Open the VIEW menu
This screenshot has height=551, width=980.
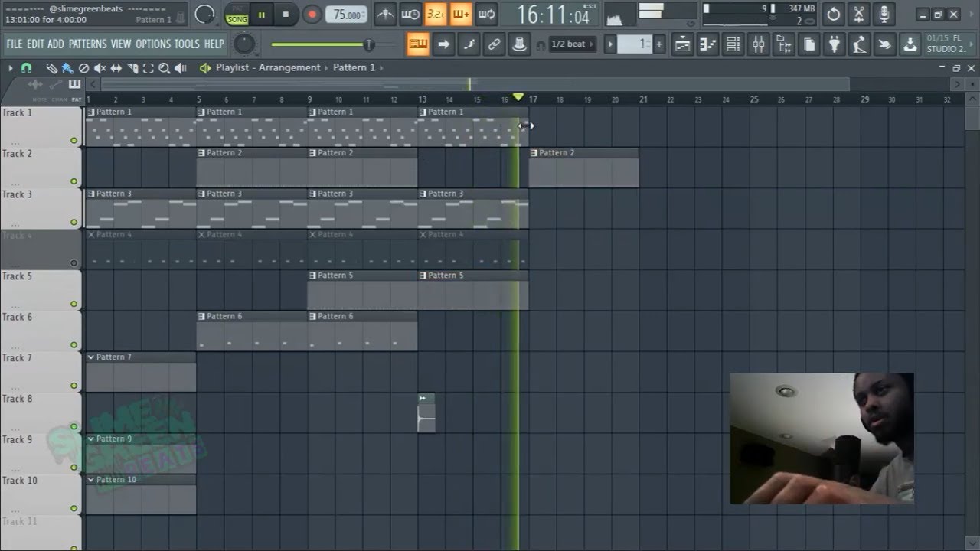pyautogui.click(x=121, y=44)
